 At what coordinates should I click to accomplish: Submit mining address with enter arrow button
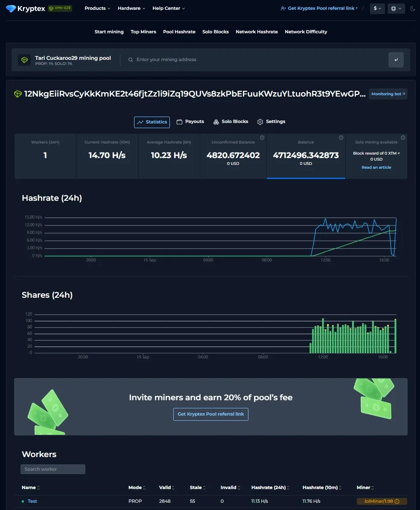(x=396, y=60)
